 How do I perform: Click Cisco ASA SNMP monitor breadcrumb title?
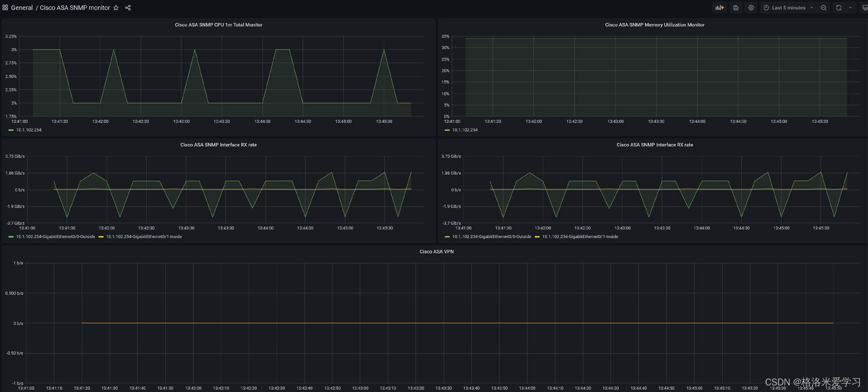click(75, 8)
